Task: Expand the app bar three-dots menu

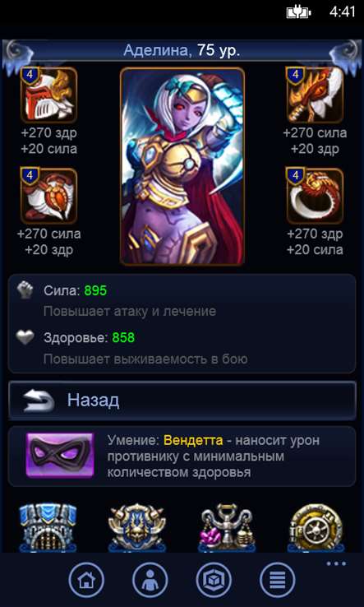Action: point(336,563)
